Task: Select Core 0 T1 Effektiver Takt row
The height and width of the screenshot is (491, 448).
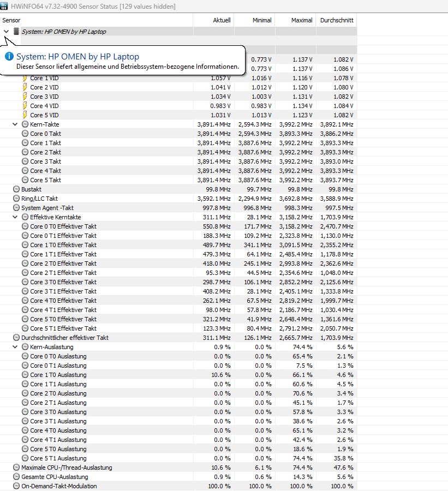Action: coord(178,236)
